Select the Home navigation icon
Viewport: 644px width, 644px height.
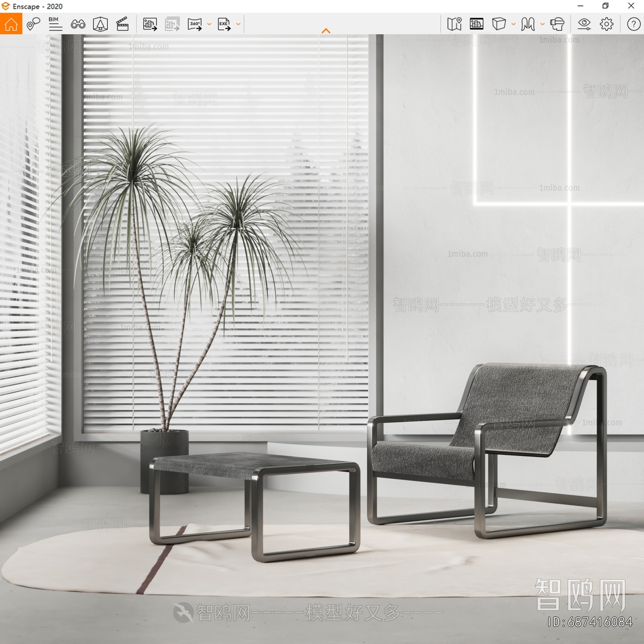tap(11, 24)
